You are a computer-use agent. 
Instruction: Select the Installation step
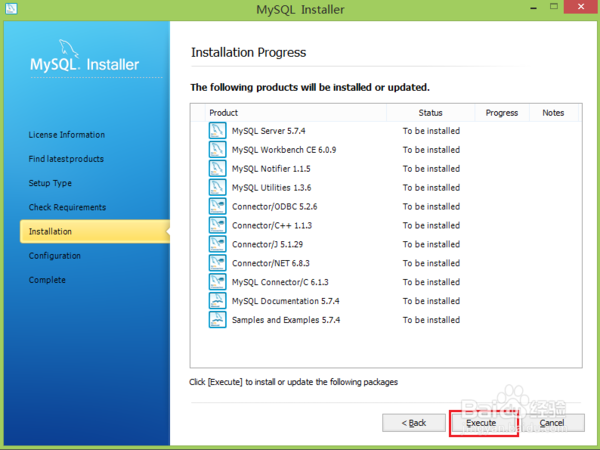pyautogui.click(x=95, y=232)
